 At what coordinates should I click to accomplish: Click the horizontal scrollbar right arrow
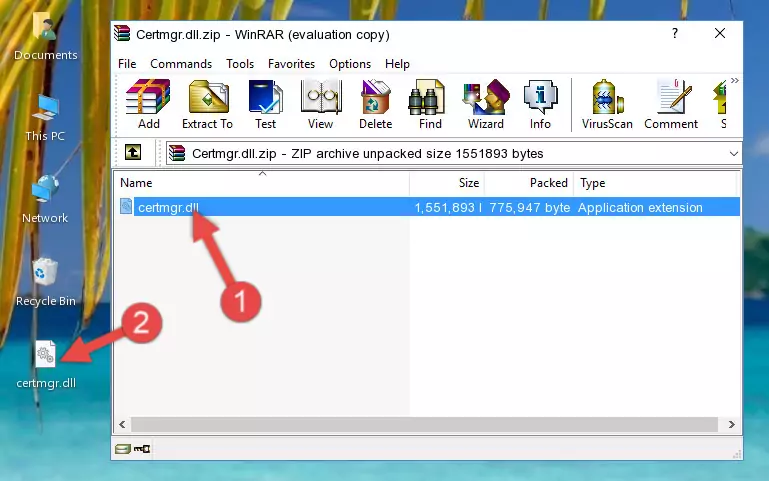point(731,424)
